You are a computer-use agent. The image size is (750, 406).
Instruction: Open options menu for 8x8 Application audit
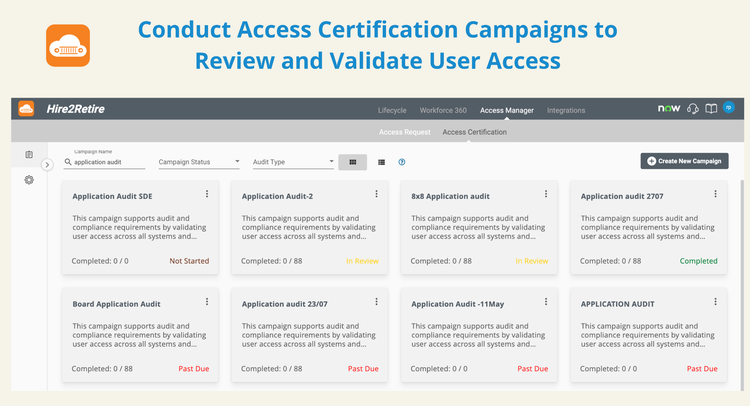[546, 194]
